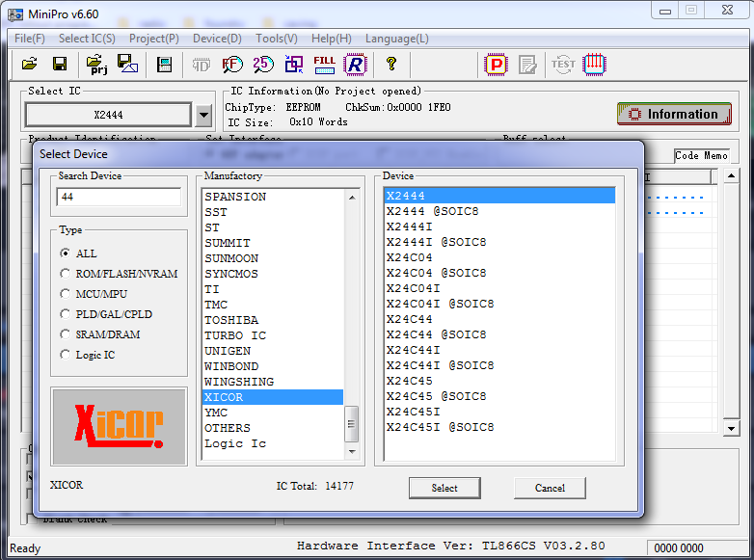Select TOSHIBA in Manufactory list
The width and height of the screenshot is (754, 560).
(273, 320)
